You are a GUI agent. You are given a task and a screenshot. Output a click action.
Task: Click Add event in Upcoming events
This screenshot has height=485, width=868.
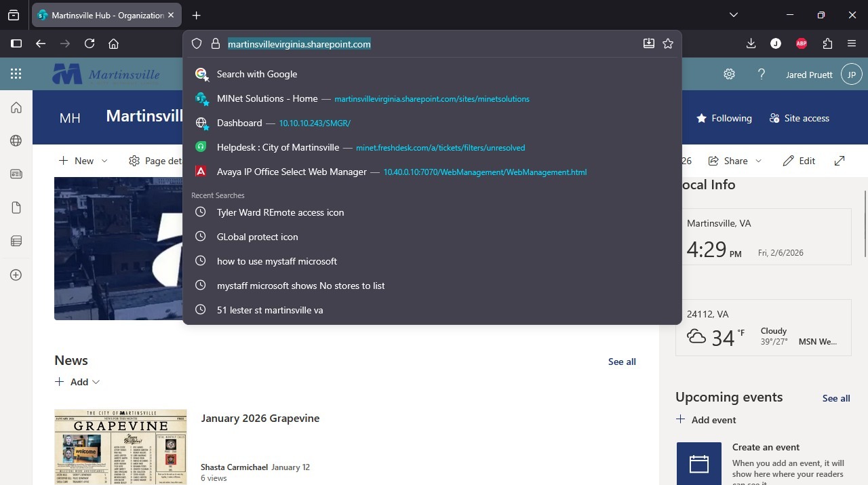pos(706,420)
